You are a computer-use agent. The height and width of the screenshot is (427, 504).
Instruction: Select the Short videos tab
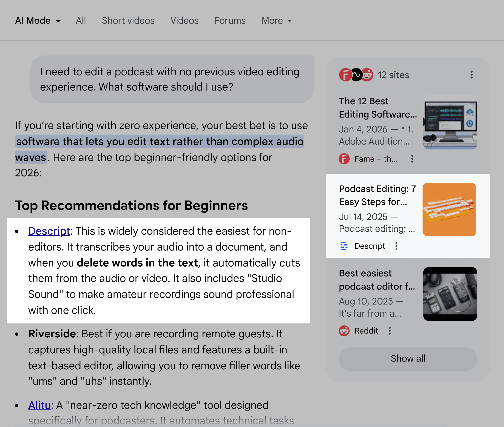[128, 20]
